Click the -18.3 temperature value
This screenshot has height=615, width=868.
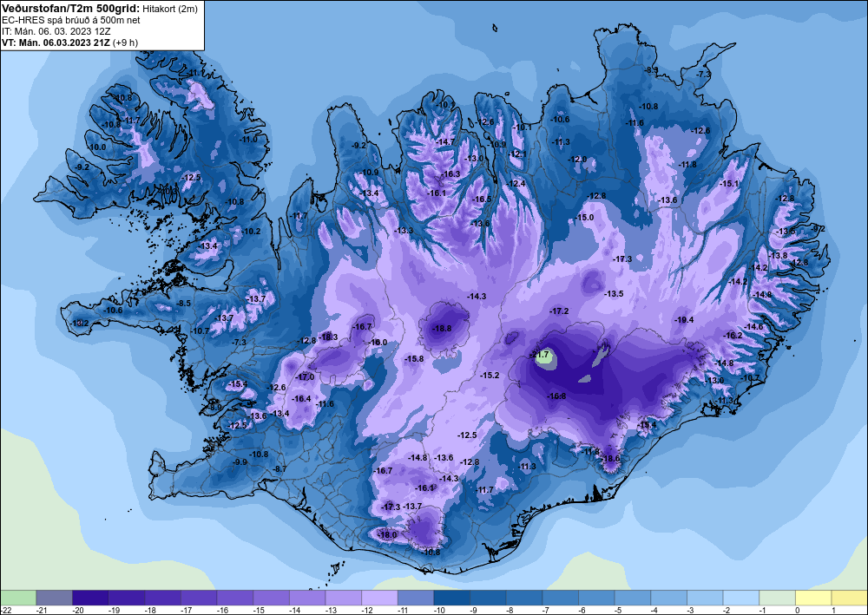pyautogui.click(x=328, y=337)
